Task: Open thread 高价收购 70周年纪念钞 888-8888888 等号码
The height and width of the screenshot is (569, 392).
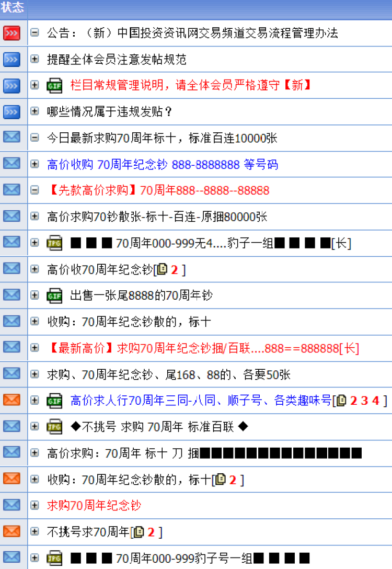Action: point(162,165)
